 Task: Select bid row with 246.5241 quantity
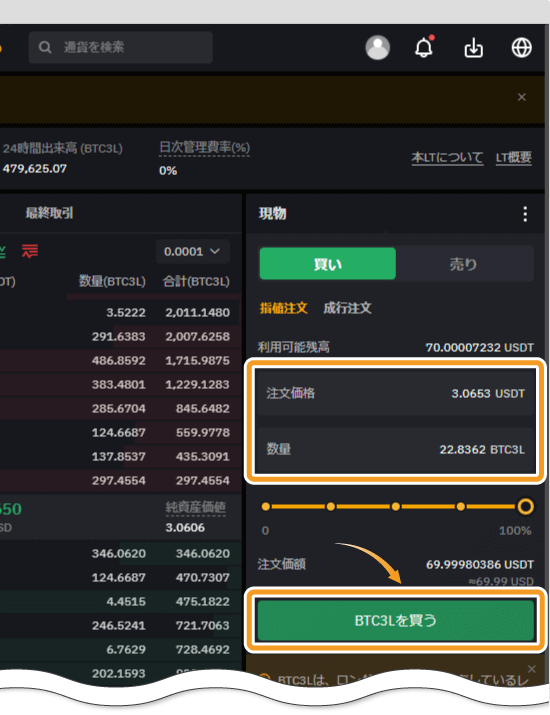121,626
